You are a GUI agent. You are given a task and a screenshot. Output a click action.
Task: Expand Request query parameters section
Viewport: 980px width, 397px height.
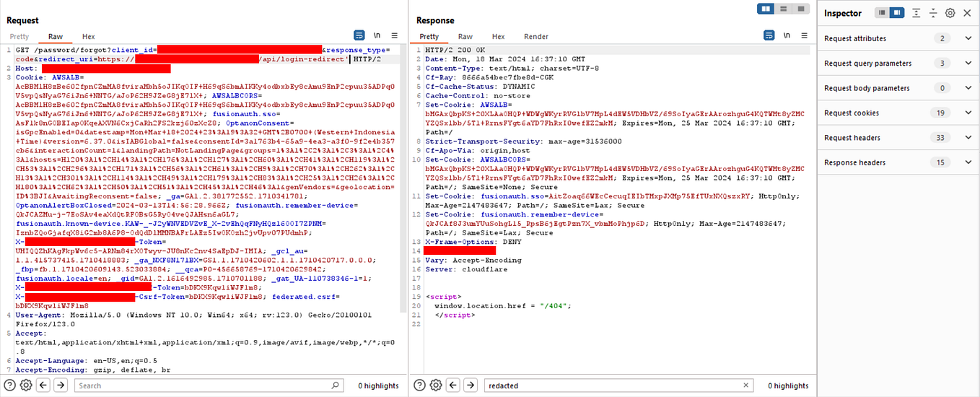coord(898,64)
